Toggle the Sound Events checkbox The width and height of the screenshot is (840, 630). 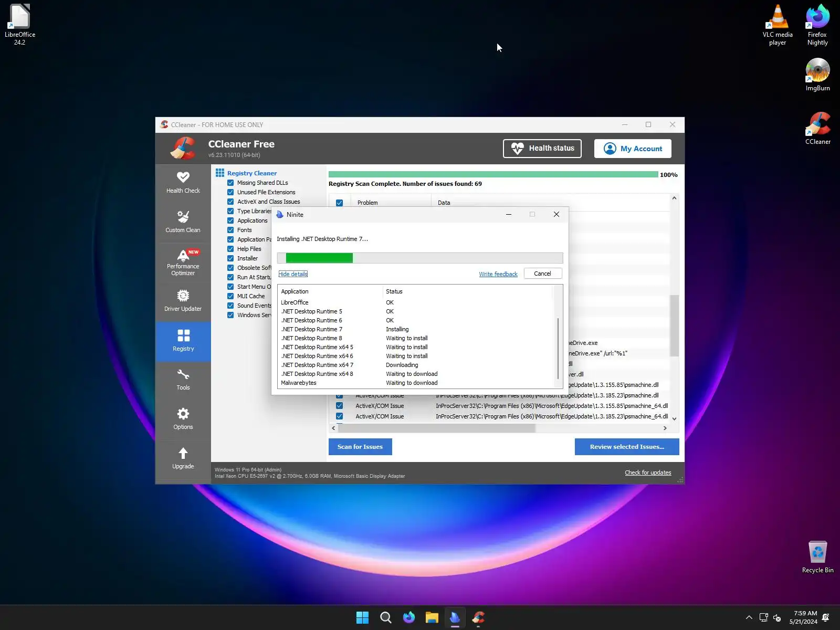[x=230, y=306]
